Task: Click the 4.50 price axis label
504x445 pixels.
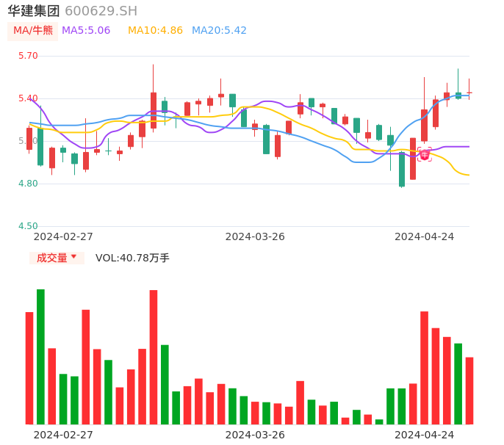Action: 28,226
